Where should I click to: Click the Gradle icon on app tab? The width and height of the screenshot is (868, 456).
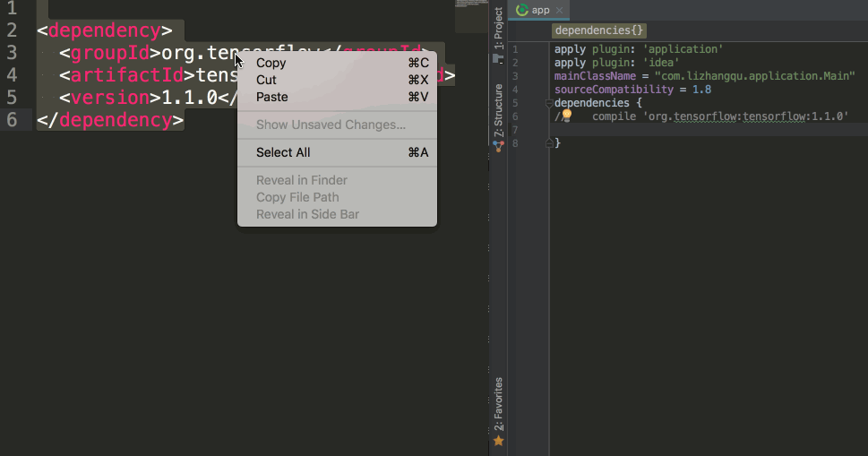pos(522,11)
